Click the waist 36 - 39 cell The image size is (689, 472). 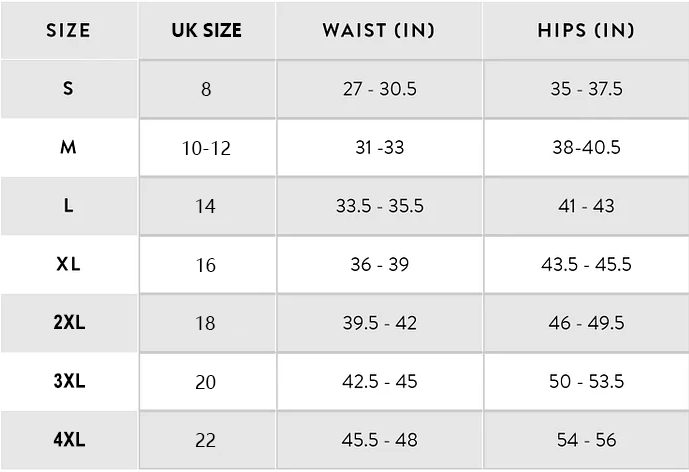click(379, 265)
